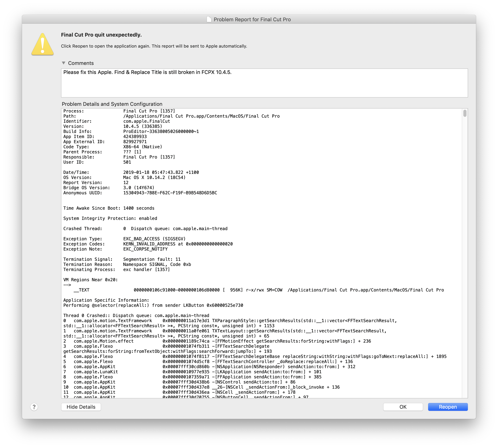
Task: Click the 'Version:' 10.4.5 (336385) line
Action: tap(113, 126)
